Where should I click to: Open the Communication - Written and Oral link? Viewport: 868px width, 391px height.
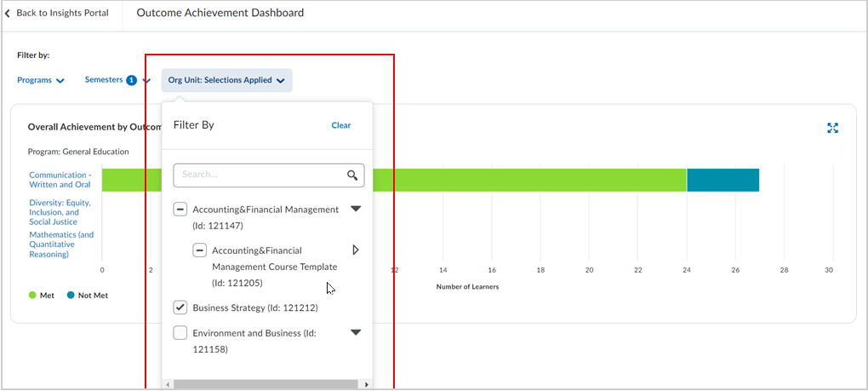pyautogui.click(x=60, y=180)
